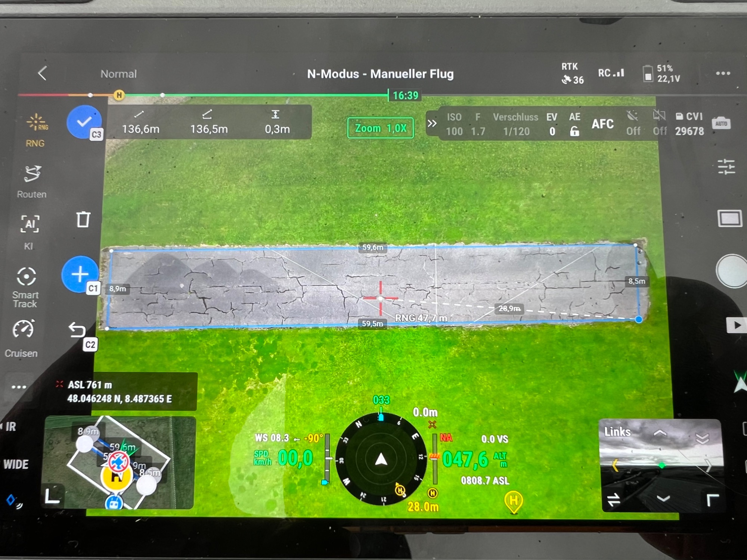This screenshot has width=747, height=560.
Task: Switch to the WIDE camera view
Action: point(16,464)
